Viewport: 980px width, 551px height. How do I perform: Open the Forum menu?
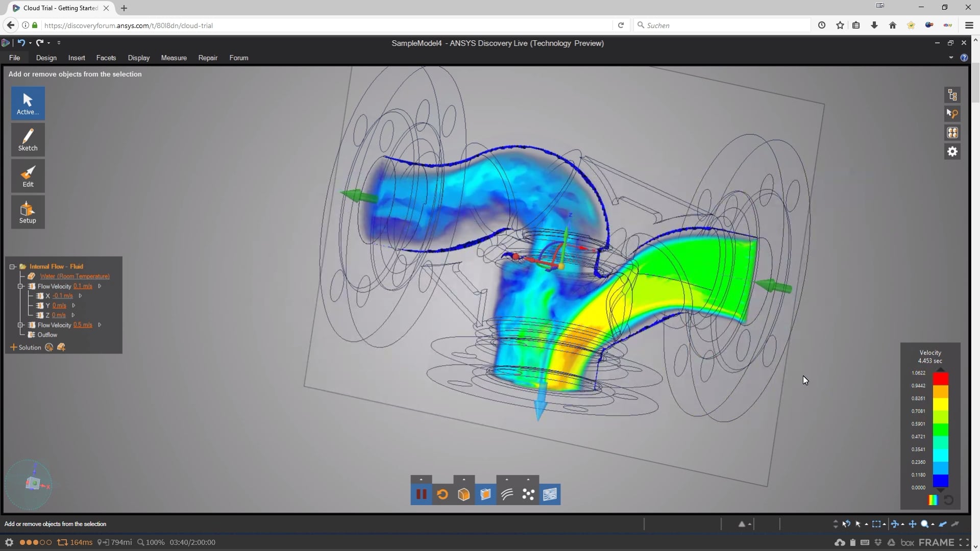click(x=239, y=58)
